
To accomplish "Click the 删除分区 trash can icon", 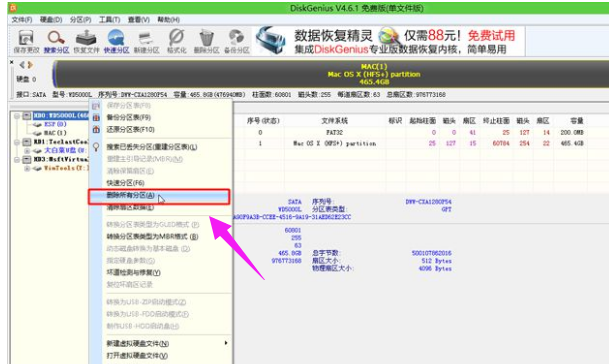I will tap(206, 41).
